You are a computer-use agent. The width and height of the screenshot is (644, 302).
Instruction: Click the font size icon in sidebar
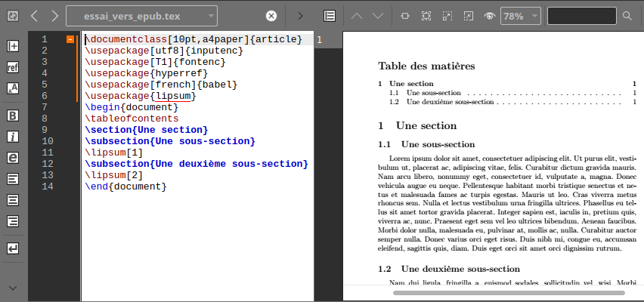pyautogui.click(x=13, y=88)
